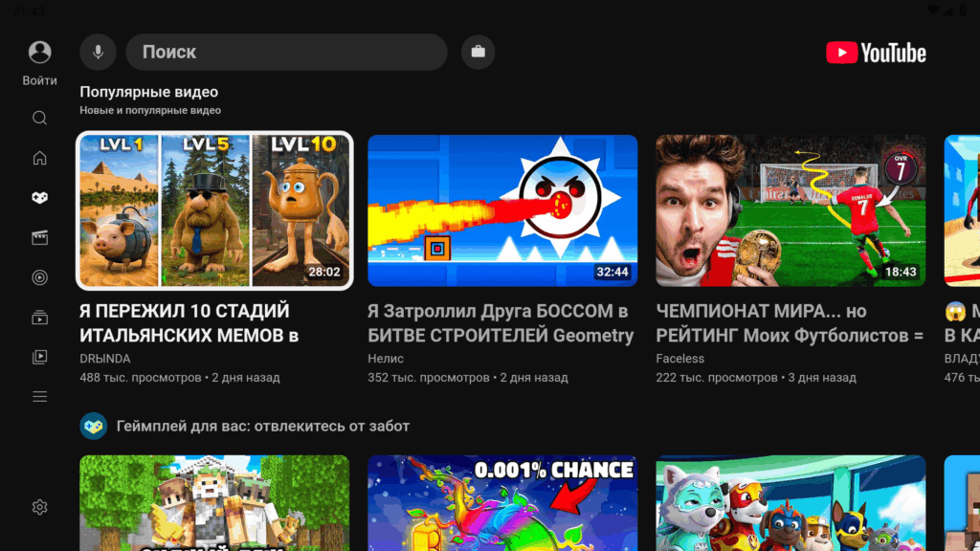This screenshot has width=980, height=551.
Task: Open the Faceless channel name
Action: (x=680, y=359)
